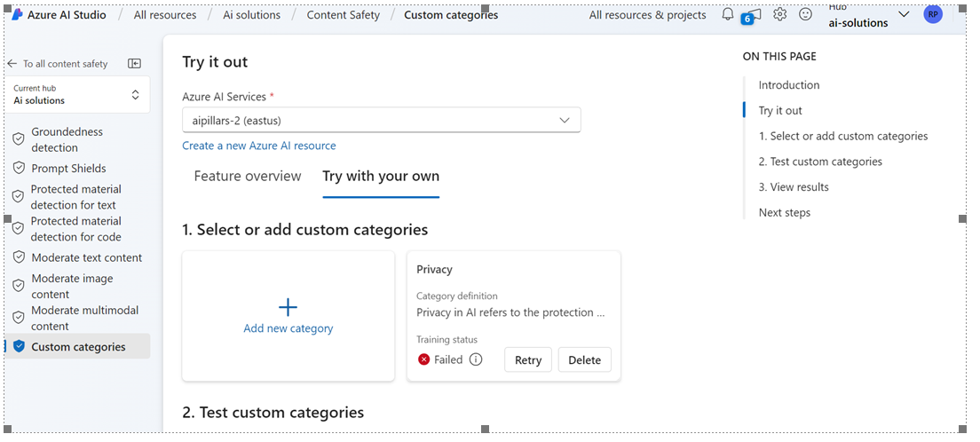The image size is (980, 442).
Task: Click the back arrow to all content safety
Action: (12, 64)
